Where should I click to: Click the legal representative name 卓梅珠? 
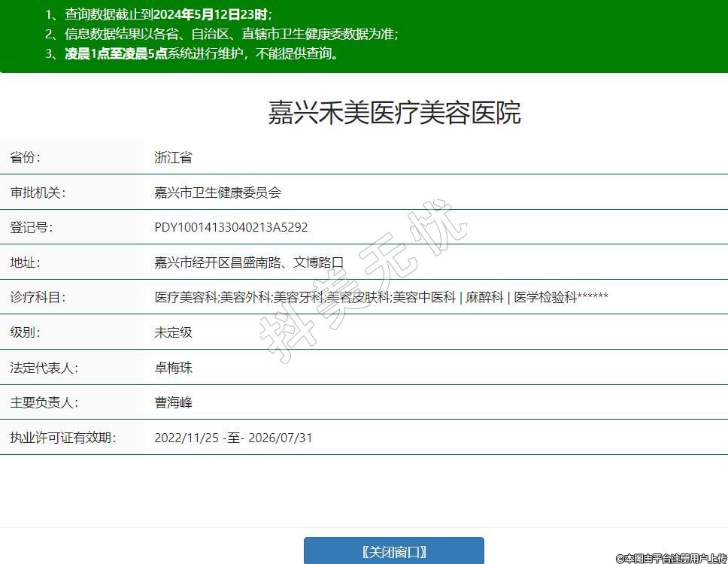pyautogui.click(x=173, y=368)
